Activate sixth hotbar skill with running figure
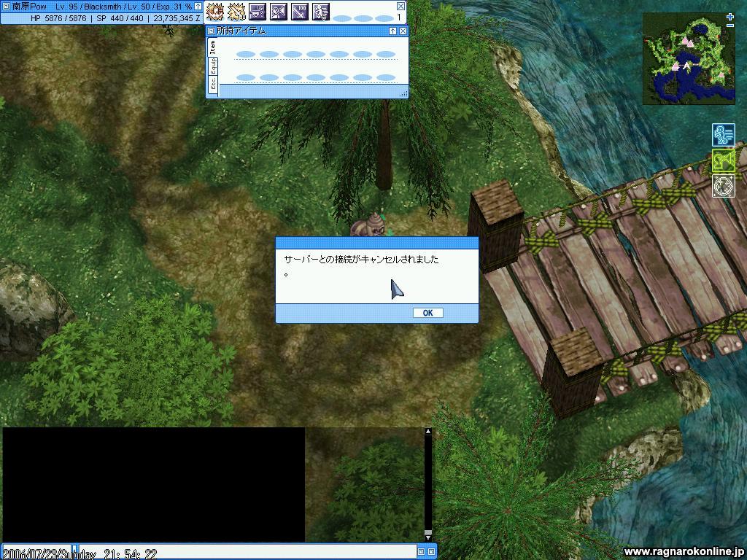Viewport: 747px width, 560px height. point(321,12)
